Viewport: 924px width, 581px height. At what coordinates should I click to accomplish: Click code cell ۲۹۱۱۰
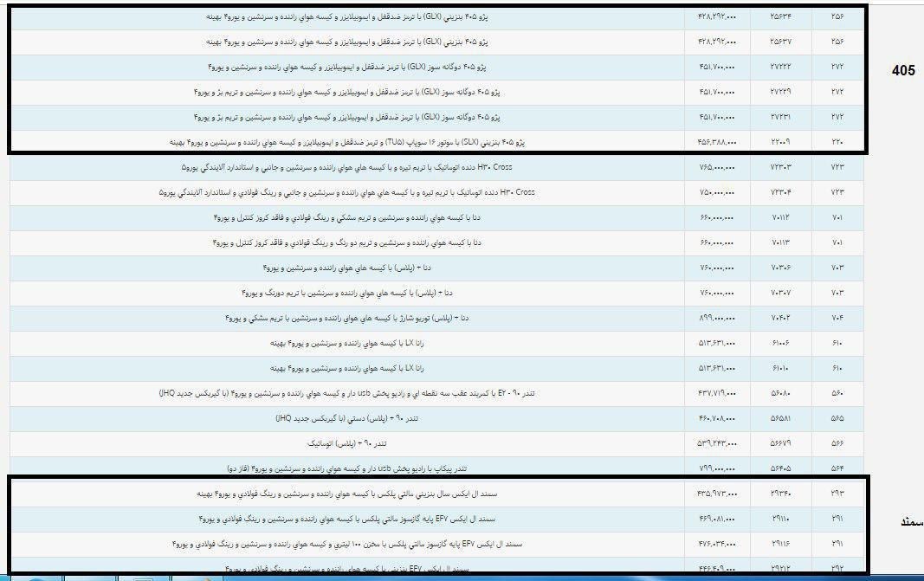point(780,519)
